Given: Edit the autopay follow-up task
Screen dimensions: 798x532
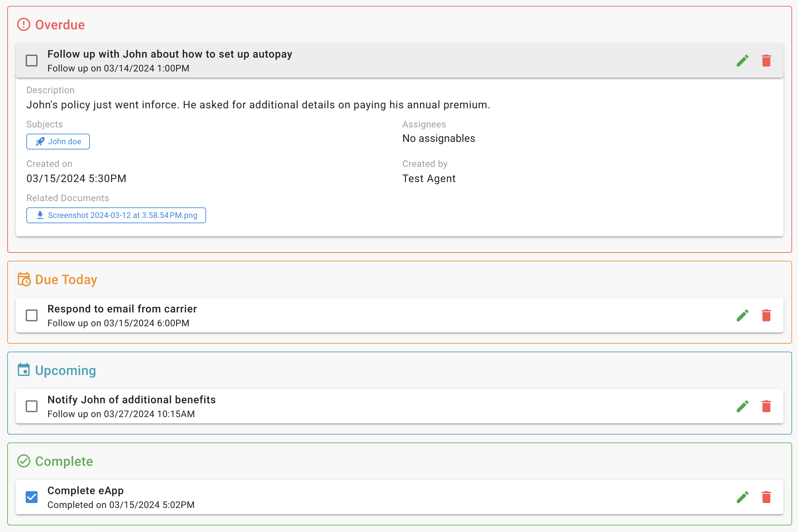Looking at the screenshot, I should [742, 61].
